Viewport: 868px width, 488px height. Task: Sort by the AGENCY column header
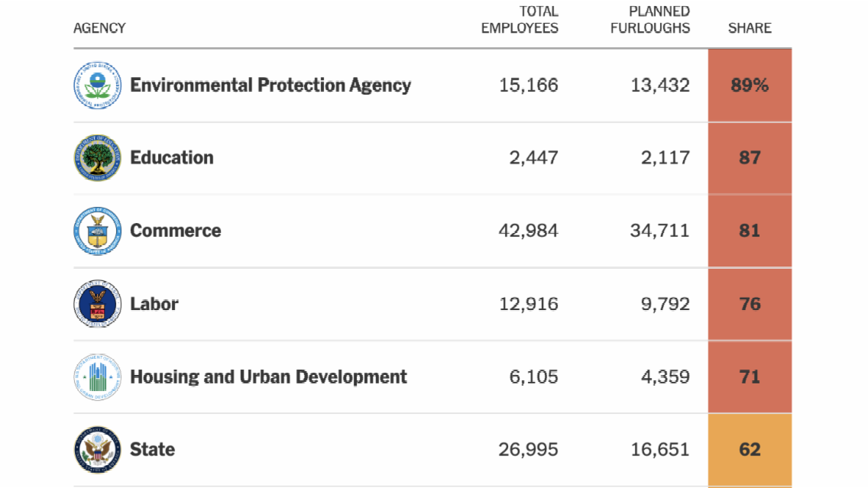pos(99,28)
